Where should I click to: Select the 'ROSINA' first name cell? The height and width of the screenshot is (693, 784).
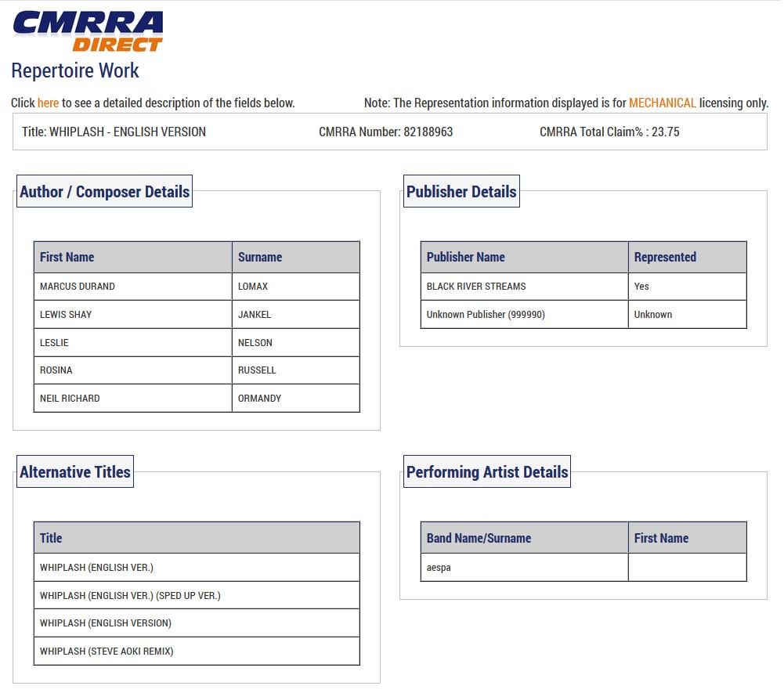click(x=133, y=370)
